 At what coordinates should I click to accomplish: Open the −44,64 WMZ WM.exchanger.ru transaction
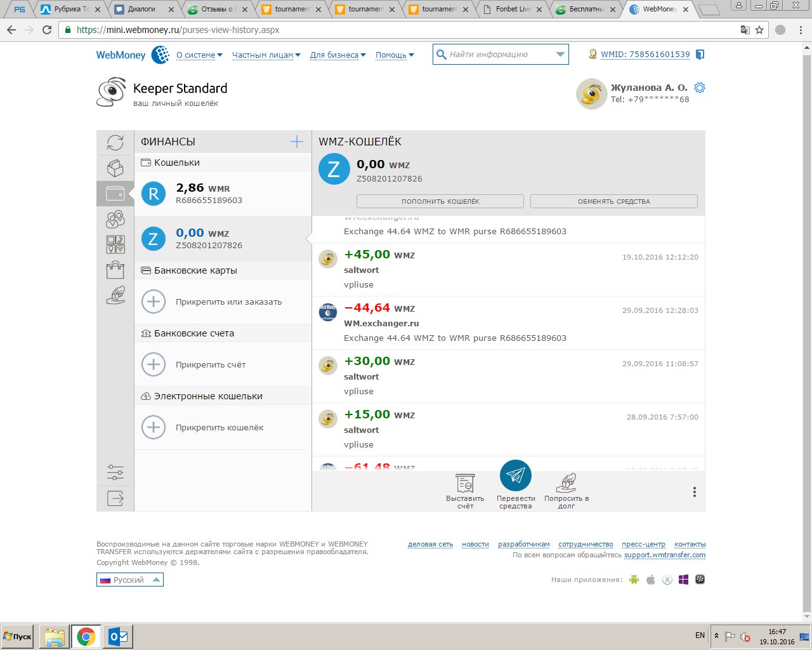[508, 323]
